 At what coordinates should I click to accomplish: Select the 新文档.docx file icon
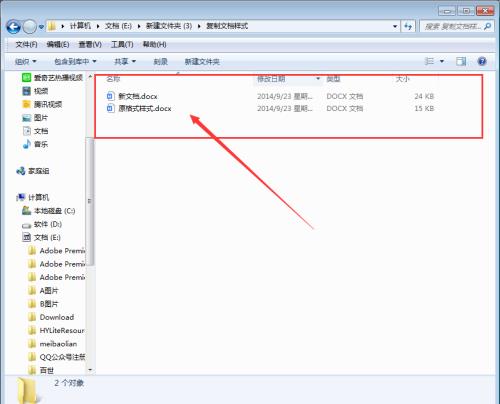click(x=110, y=96)
